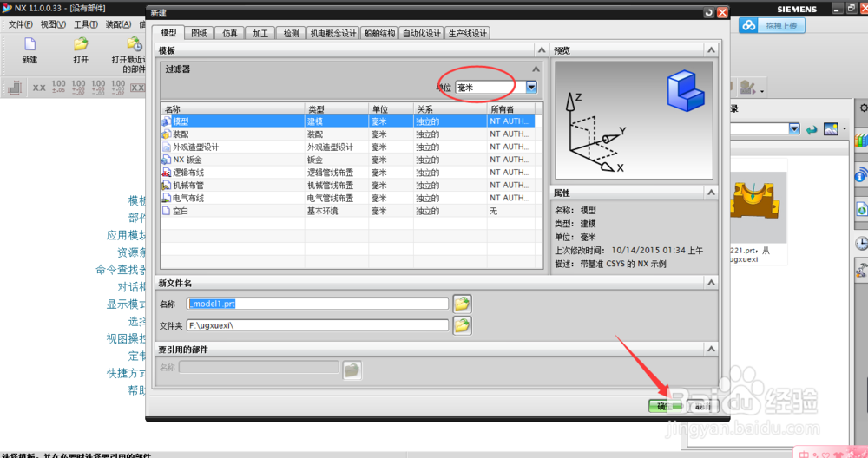The width and height of the screenshot is (868, 458).
Task: Open the 工具(T) menu
Action: point(86,24)
